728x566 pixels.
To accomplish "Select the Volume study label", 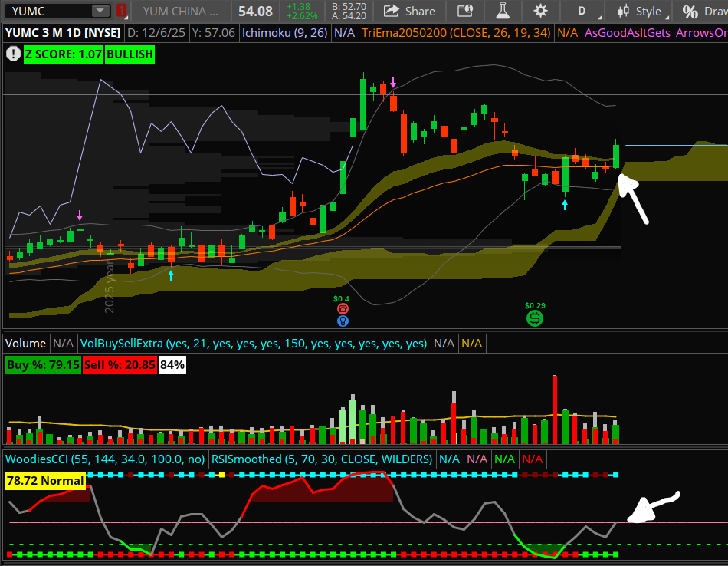I will click(25, 343).
